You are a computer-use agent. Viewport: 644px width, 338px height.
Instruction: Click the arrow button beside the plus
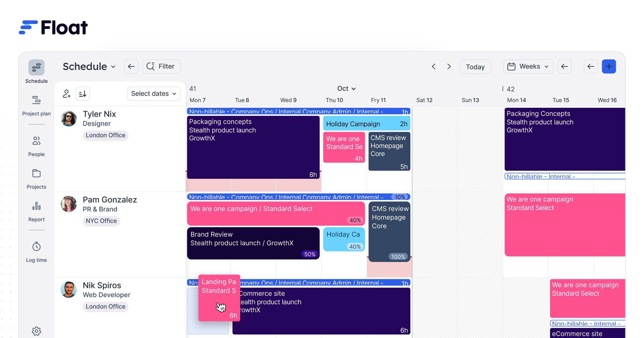tap(591, 67)
